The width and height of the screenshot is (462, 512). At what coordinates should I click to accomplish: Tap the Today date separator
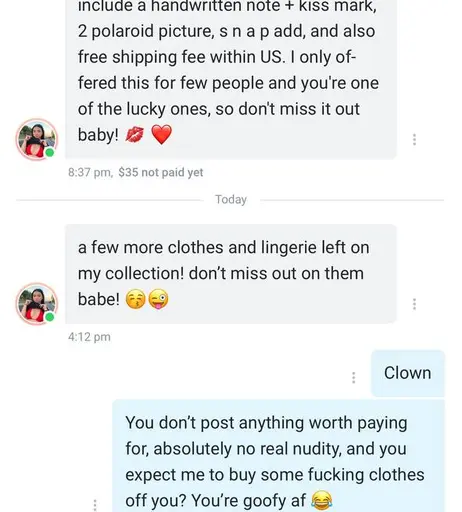tap(231, 199)
